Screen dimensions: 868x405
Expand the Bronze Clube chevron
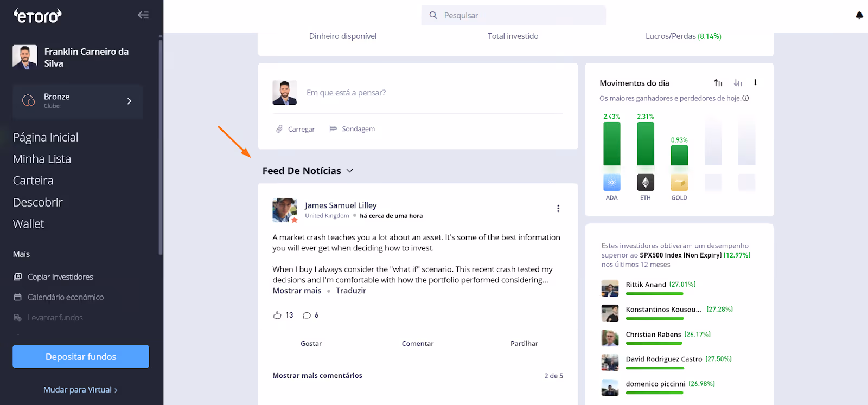pyautogui.click(x=129, y=101)
